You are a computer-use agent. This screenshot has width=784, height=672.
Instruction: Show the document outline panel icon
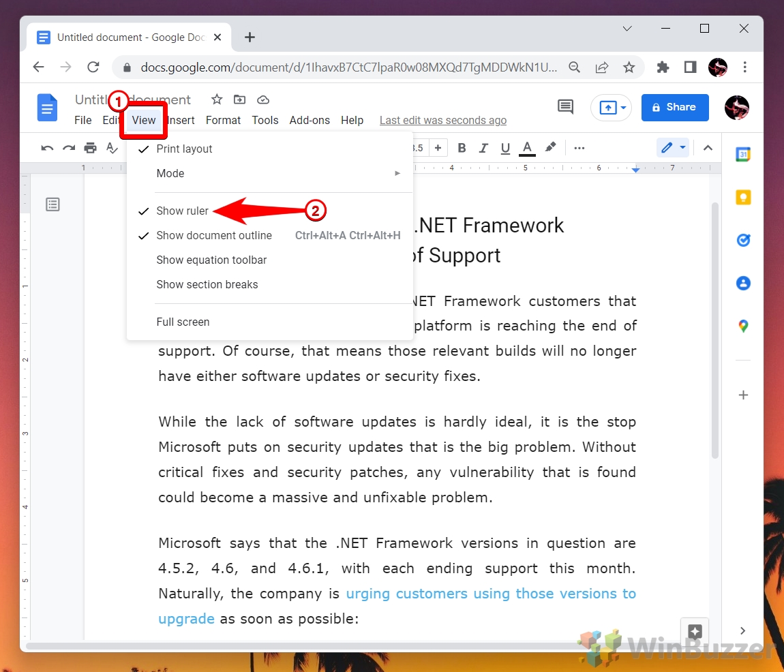coord(53,204)
